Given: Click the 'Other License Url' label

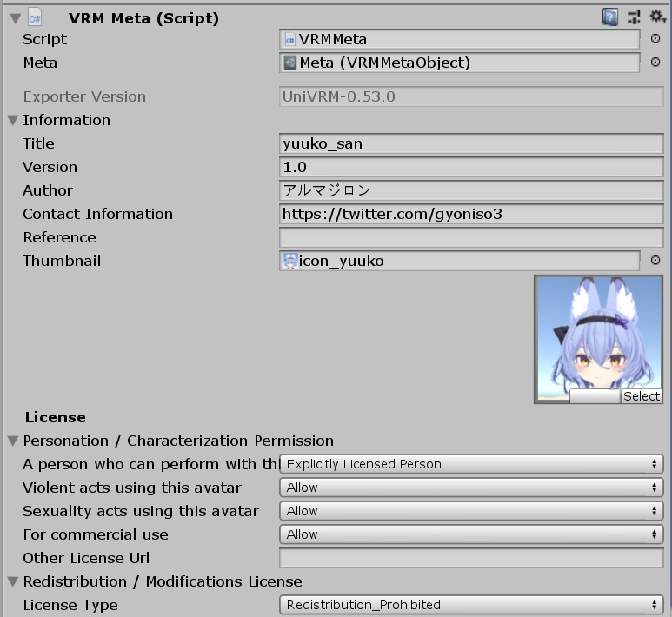Looking at the screenshot, I should point(86,558).
